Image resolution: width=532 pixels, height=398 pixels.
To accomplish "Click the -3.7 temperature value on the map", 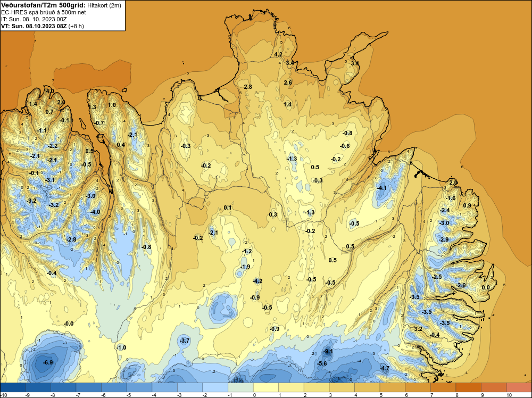I will point(184,341).
